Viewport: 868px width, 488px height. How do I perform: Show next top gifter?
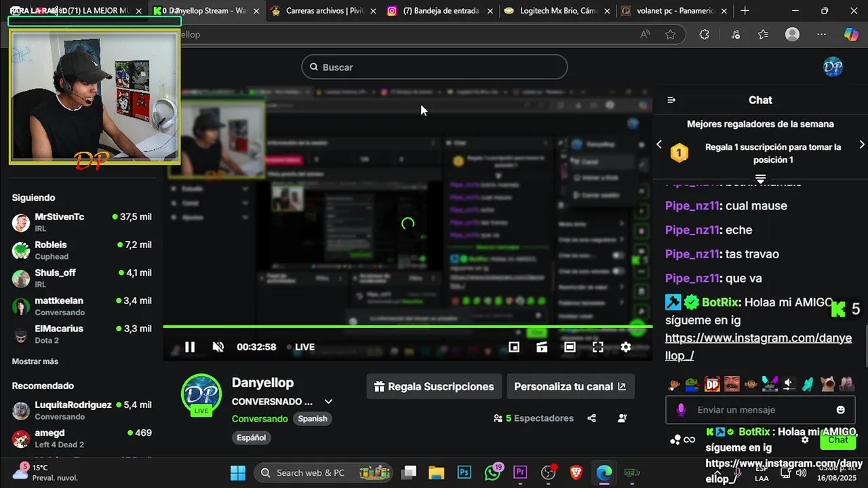point(862,144)
